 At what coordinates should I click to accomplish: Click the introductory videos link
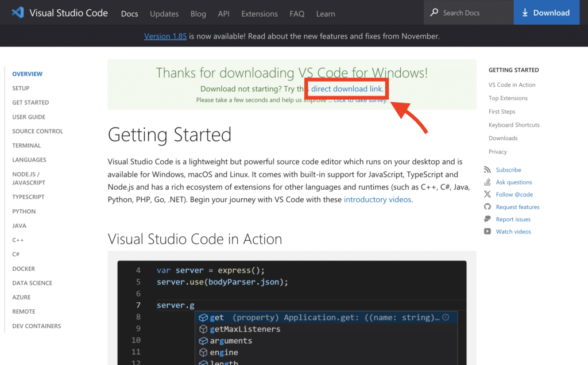pos(377,199)
